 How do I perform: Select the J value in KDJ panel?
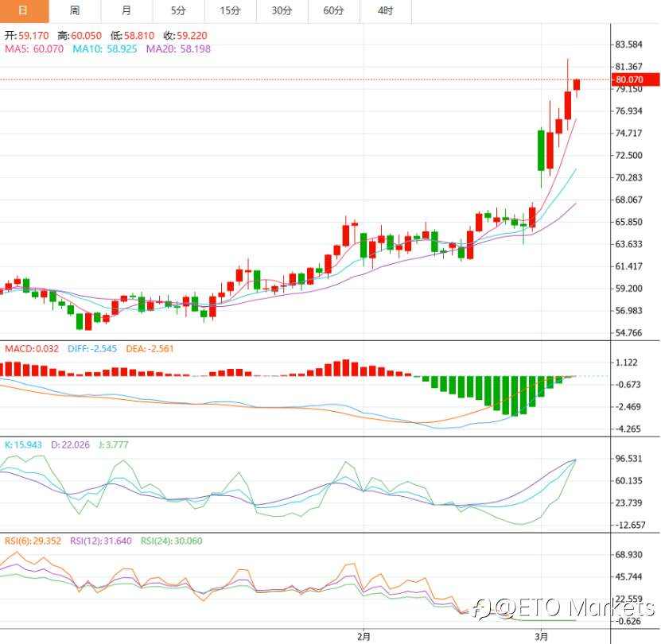pos(105,444)
